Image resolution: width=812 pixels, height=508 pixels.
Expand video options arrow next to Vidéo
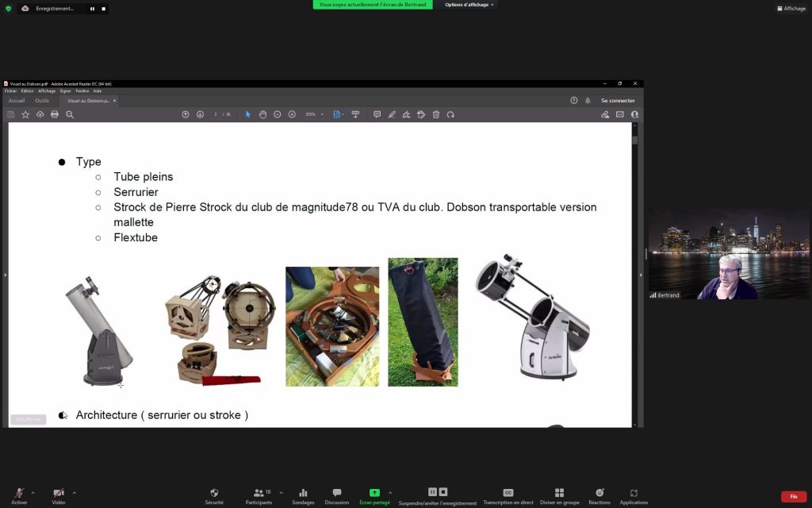[74, 492]
